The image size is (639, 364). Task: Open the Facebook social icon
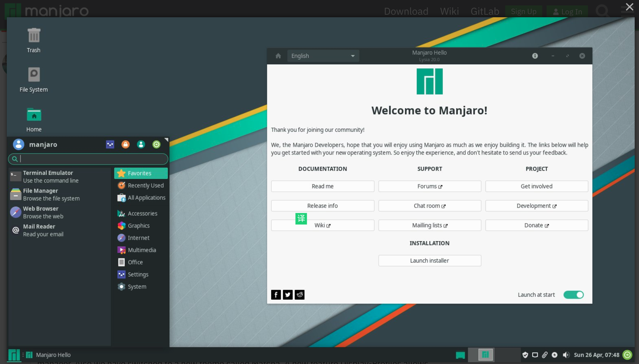coord(276,295)
